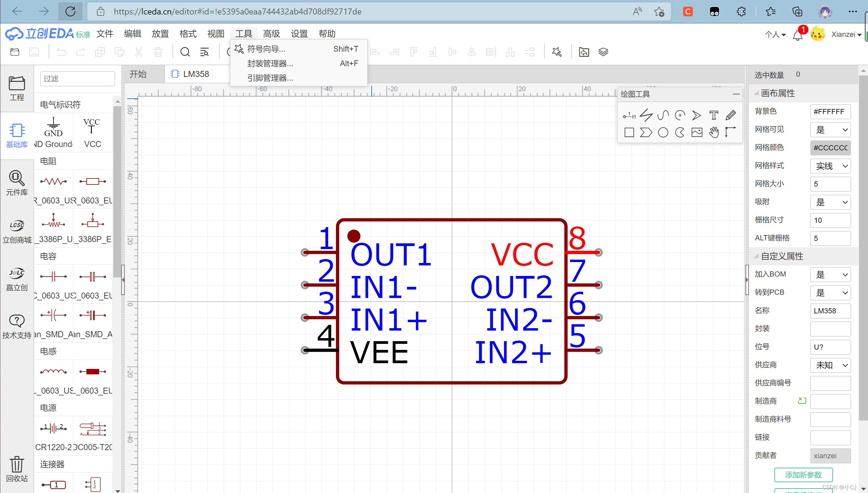Click the notification bell icon
Image resolution: width=868 pixels, height=493 pixels.
pyautogui.click(x=797, y=35)
